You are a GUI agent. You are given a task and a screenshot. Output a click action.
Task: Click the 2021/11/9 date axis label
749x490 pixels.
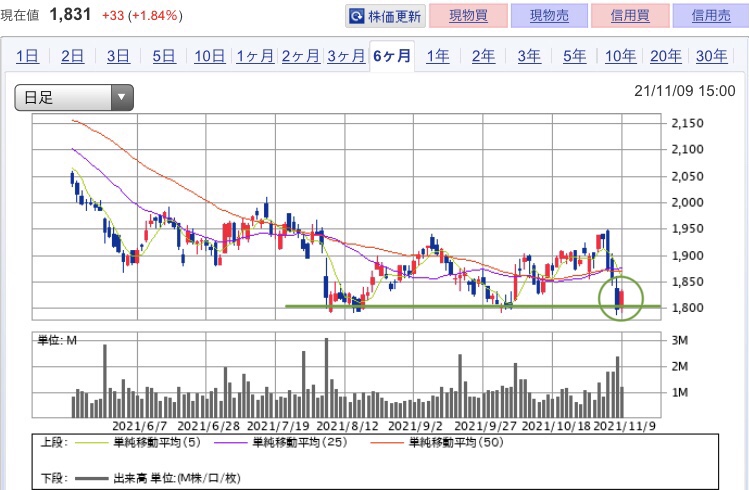625,426
